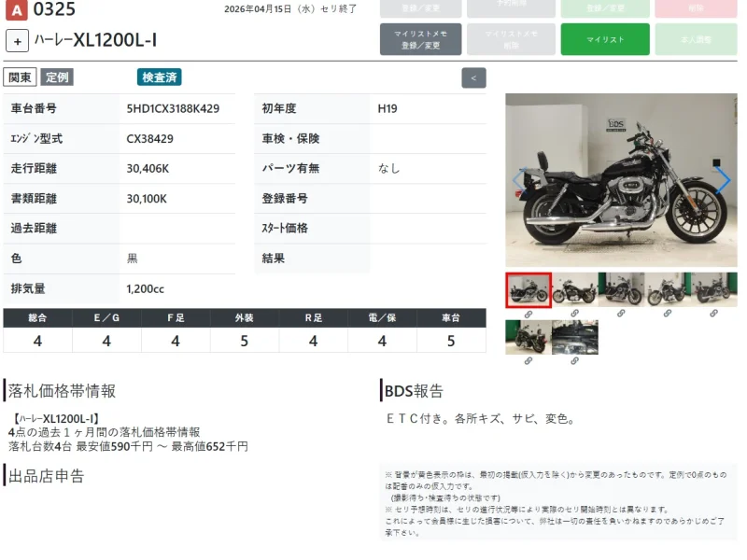Select the fourth thumbnail in the gallery
The width and height of the screenshot is (747, 560).
coord(668,289)
